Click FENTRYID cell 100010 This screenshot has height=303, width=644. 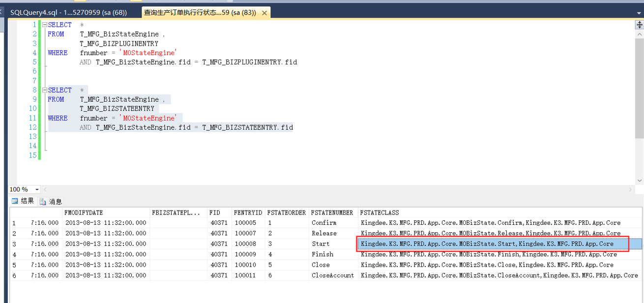coord(248,265)
